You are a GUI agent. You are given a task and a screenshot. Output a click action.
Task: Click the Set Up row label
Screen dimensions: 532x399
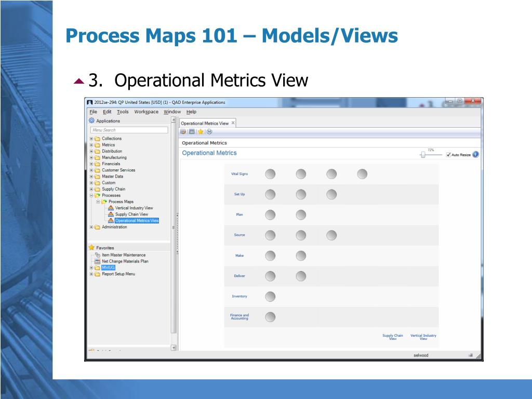click(x=240, y=194)
